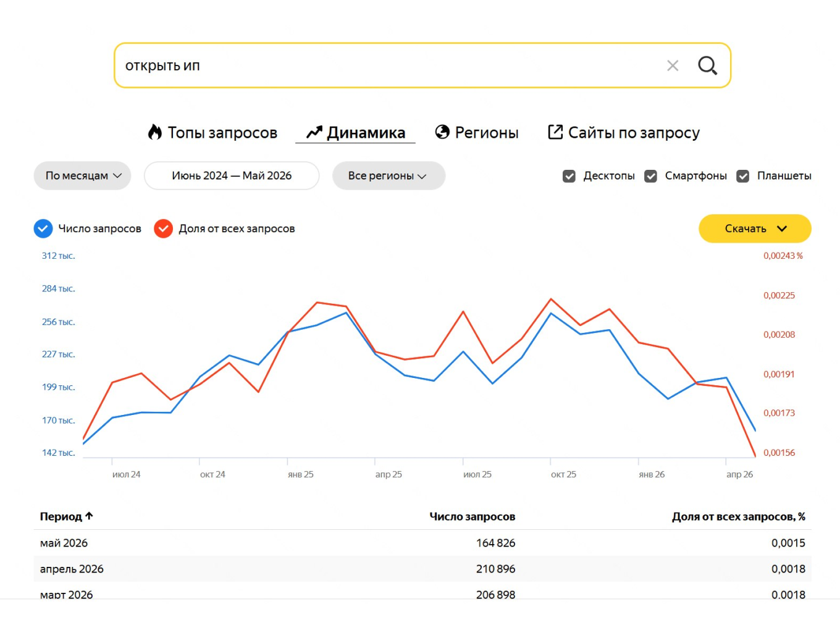Click the magnifying glass search icon
Viewport: 840px width, 641px height.
[707, 65]
